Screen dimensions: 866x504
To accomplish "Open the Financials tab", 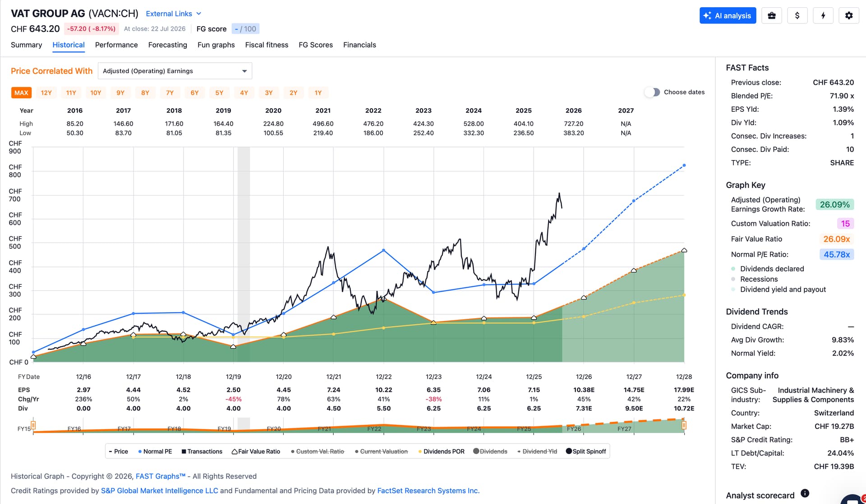I will click(x=359, y=45).
